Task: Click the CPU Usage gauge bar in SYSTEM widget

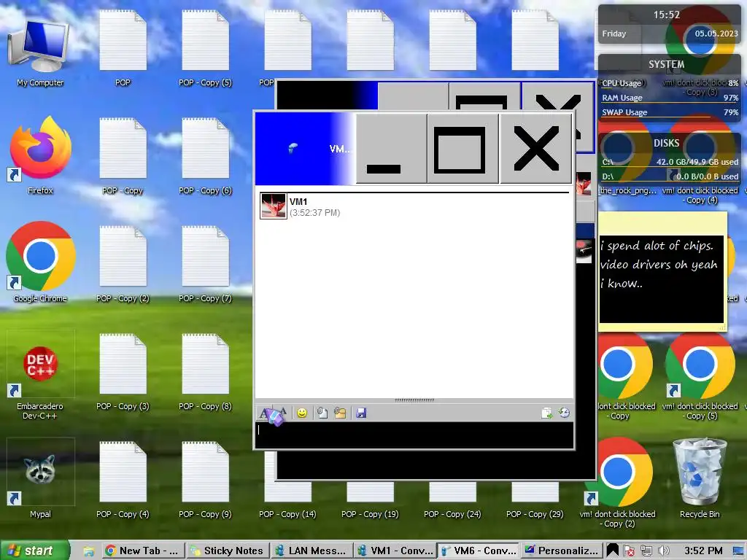Action: coord(670,83)
